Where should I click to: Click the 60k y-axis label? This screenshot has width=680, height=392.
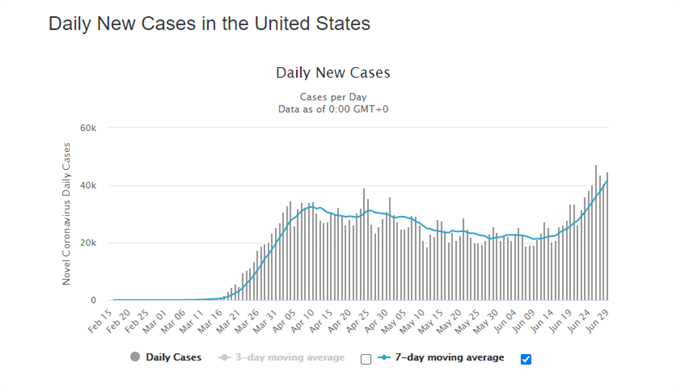click(88, 128)
